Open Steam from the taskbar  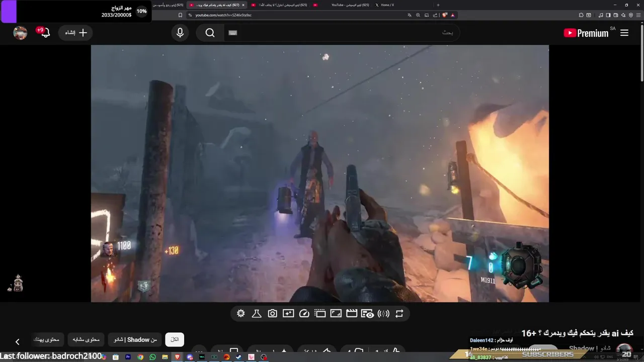pos(238,357)
